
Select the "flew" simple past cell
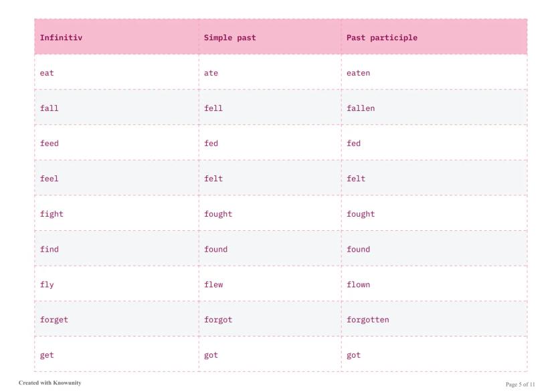pyautogui.click(x=213, y=284)
